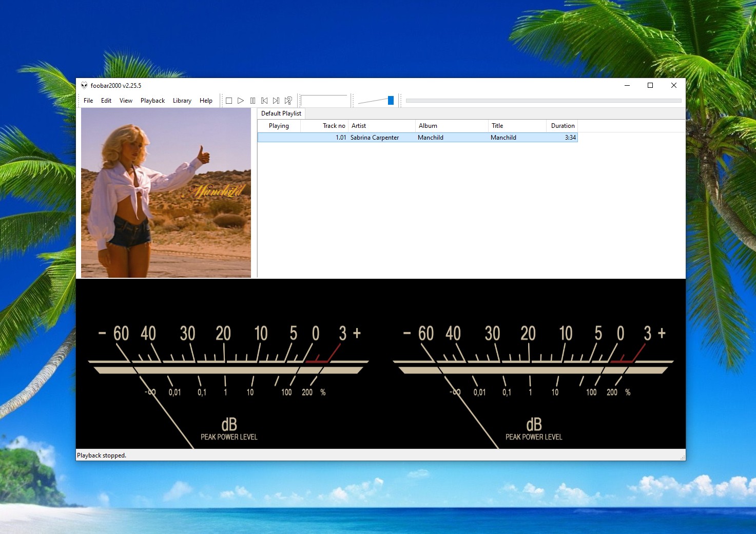Skip to the next track
The image size is (756, 534).
pos(276,101)
